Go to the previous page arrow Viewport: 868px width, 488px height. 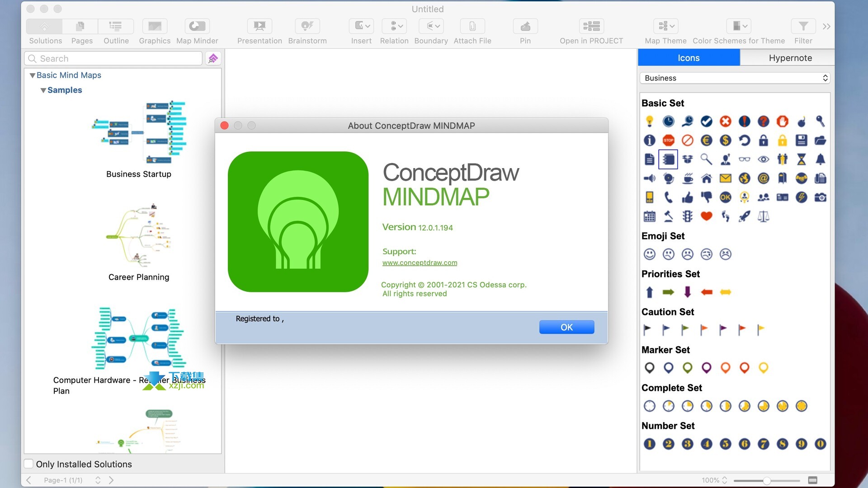(x=29, y=480)
